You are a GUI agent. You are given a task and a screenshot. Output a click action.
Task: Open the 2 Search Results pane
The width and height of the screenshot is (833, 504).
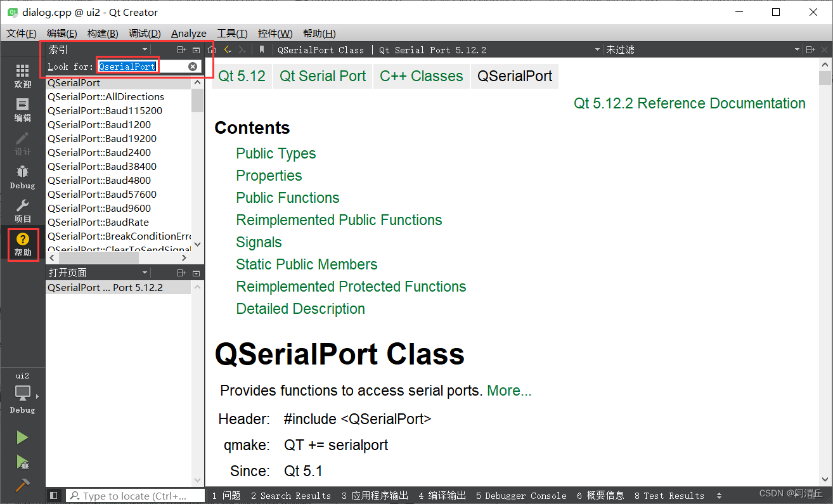290,496
